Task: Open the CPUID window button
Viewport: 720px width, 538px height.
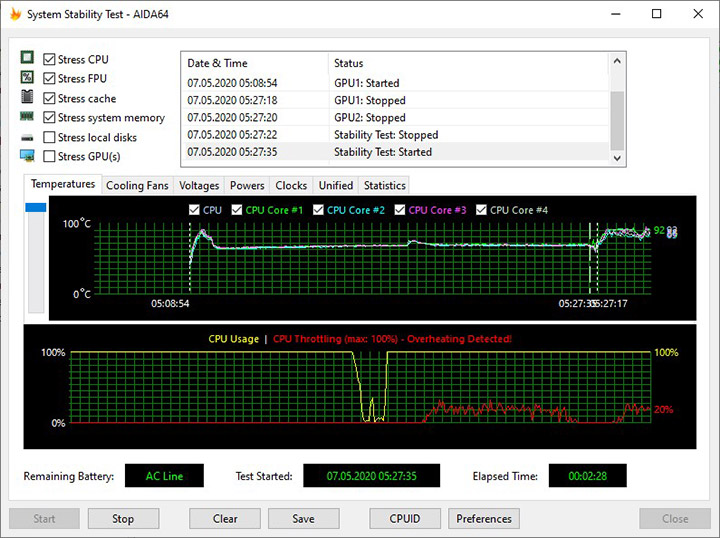Action: click(x=405, y=519)
